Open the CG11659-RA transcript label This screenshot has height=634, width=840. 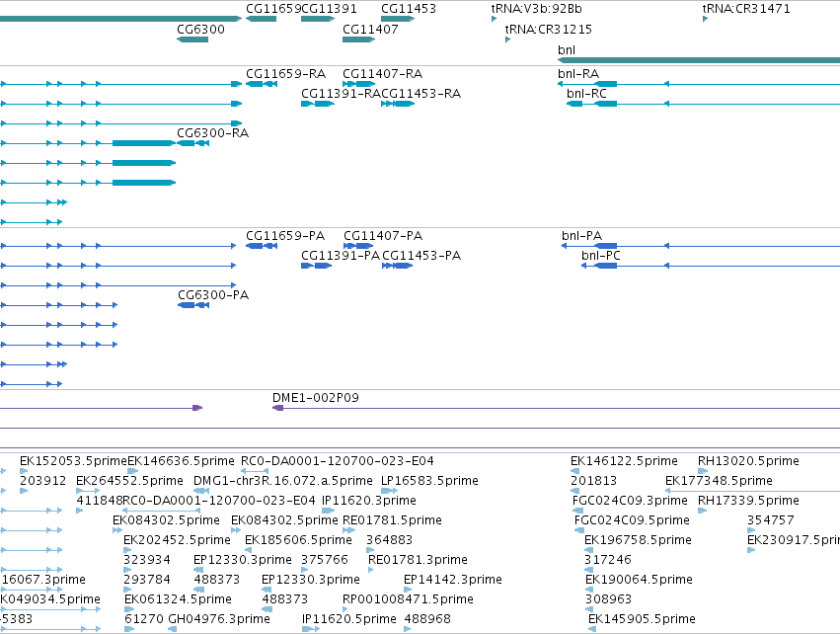click(x=285, y=73)
